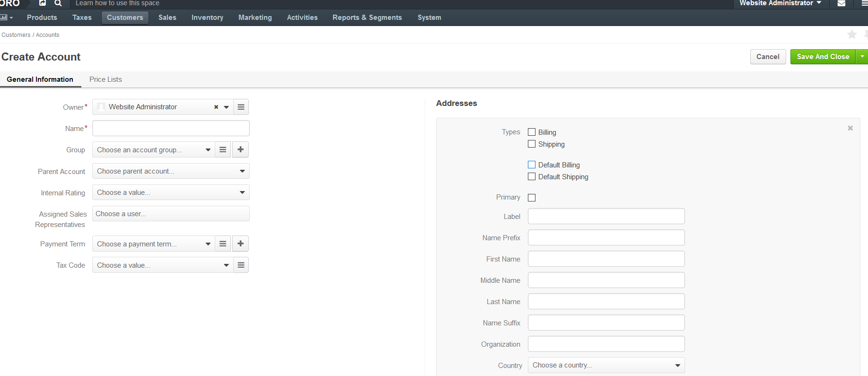The image size is (868, 376).
Task: Remove the address block with x icon
Action: click(850, 128)
